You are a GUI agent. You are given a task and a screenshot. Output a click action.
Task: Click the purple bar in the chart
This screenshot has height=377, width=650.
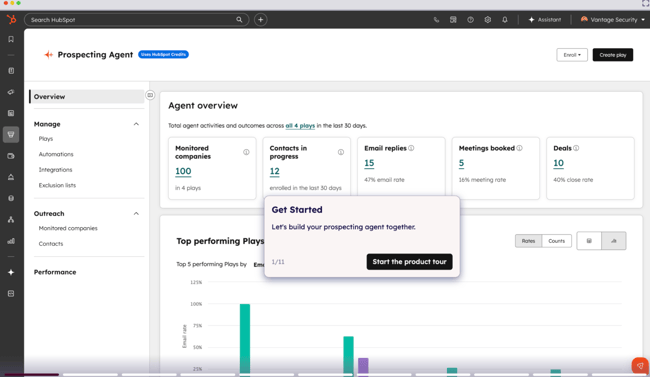[363, 366]
